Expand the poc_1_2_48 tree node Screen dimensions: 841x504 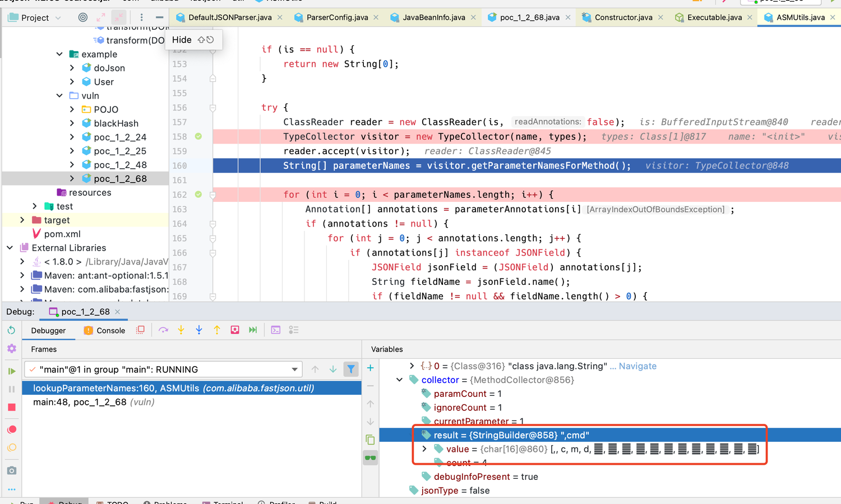pyautogui.click(x=72, y=165)
